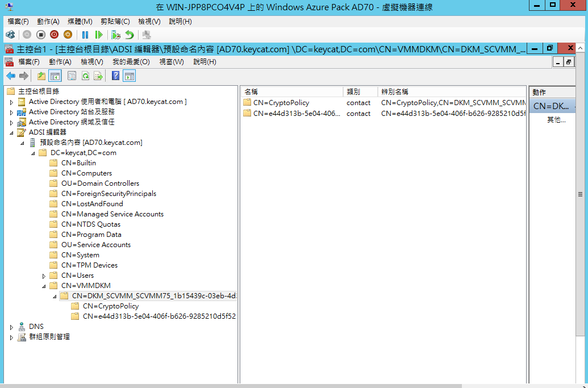Select CN=Computers in the tree

[x=86, y=173]
